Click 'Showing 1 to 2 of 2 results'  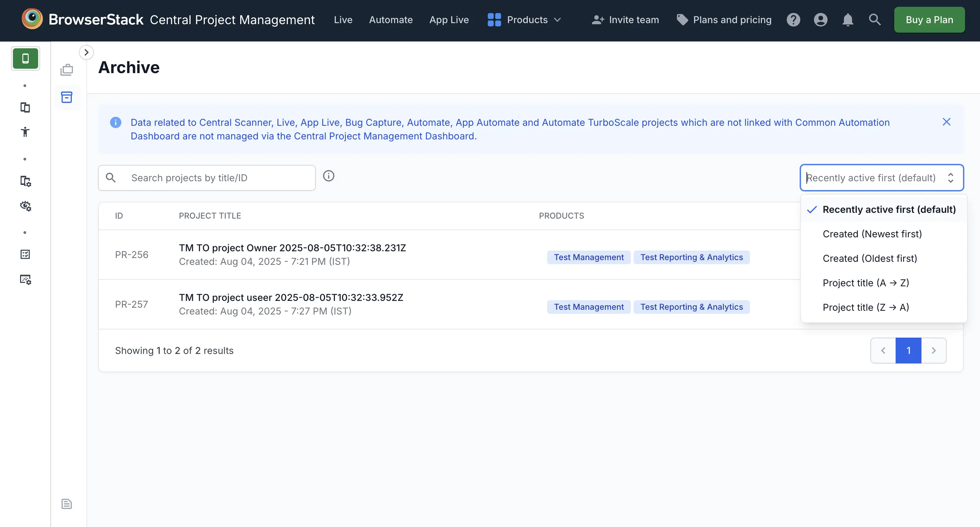point(174,351)
